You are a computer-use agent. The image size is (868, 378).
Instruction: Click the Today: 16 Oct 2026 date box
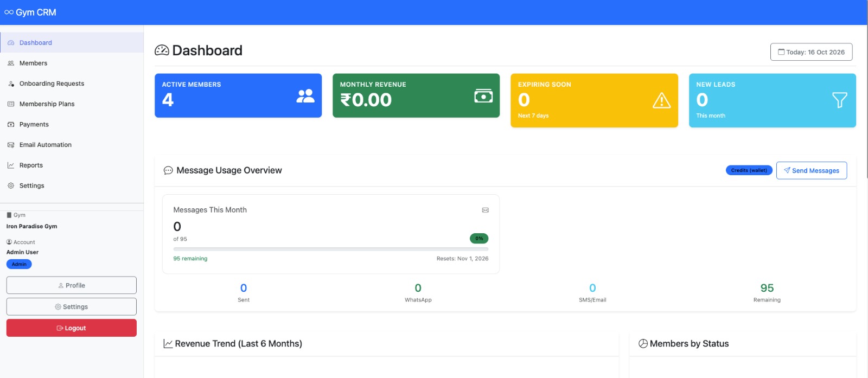click(812, 52)
